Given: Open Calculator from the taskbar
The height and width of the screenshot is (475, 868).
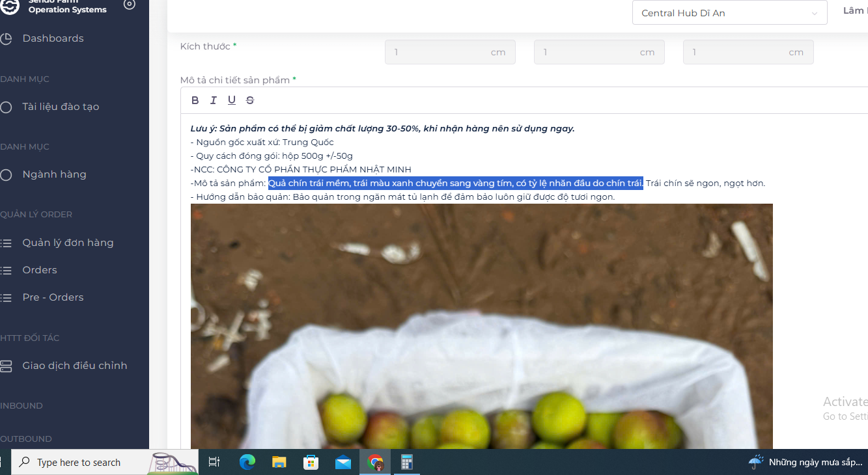Looking at the screenshot, I should pyautogui.click(x=407, y=463).
